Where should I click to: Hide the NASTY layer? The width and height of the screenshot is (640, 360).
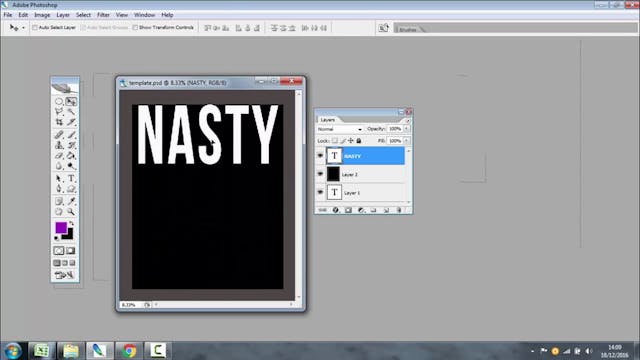320,156
